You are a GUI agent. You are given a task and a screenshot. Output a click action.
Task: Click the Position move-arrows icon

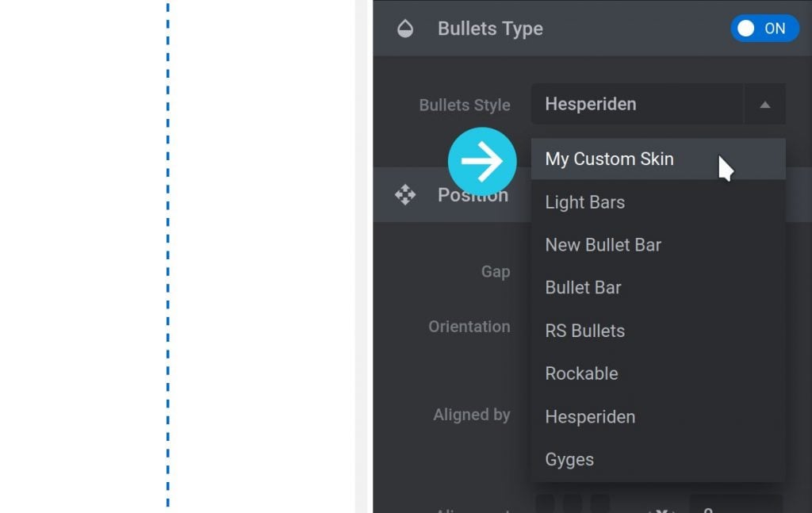point(405,194)
